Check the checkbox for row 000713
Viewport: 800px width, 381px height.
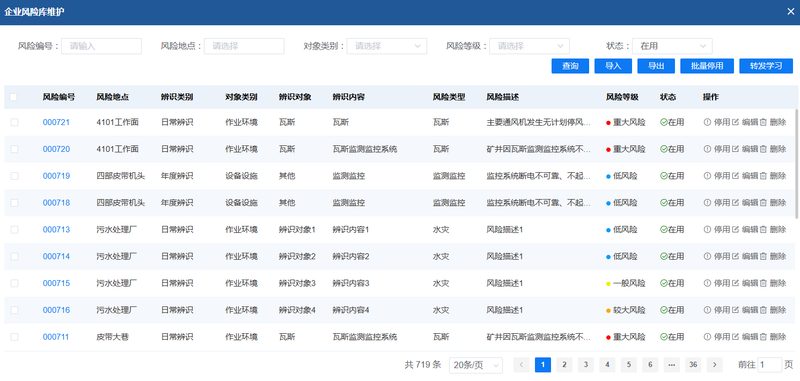pos(14,230)
